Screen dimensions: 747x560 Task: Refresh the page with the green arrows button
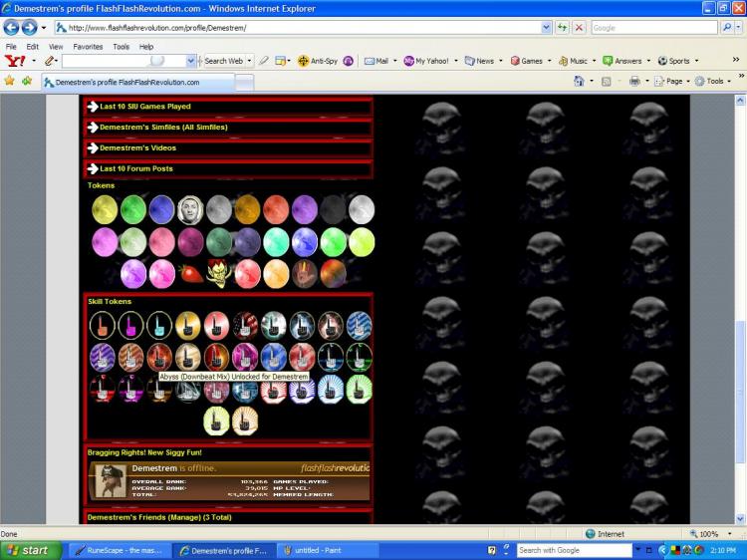[x=562, y=28]
